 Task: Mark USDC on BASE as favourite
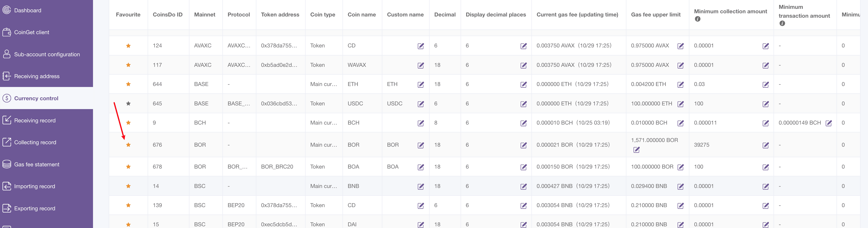click(128, 104)
